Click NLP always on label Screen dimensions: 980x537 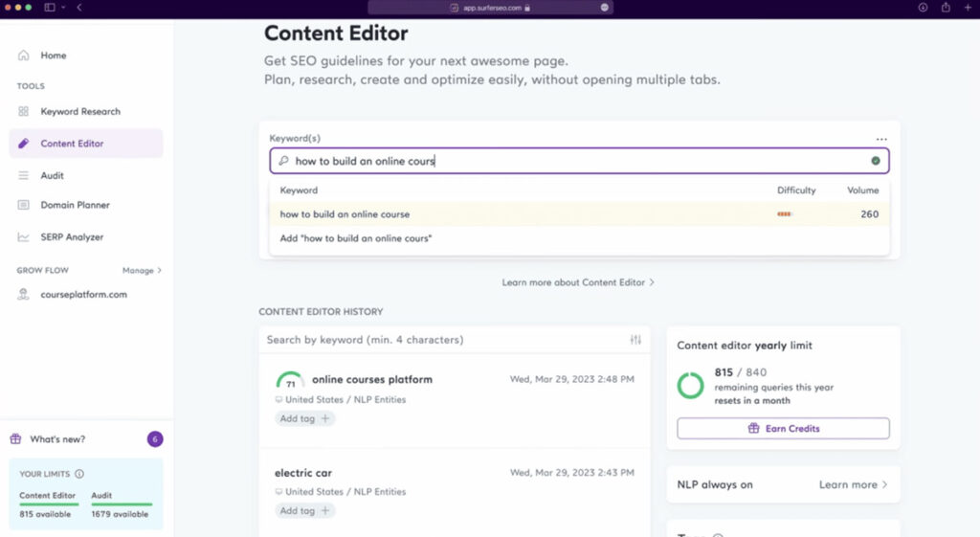[x=715, y=484]
